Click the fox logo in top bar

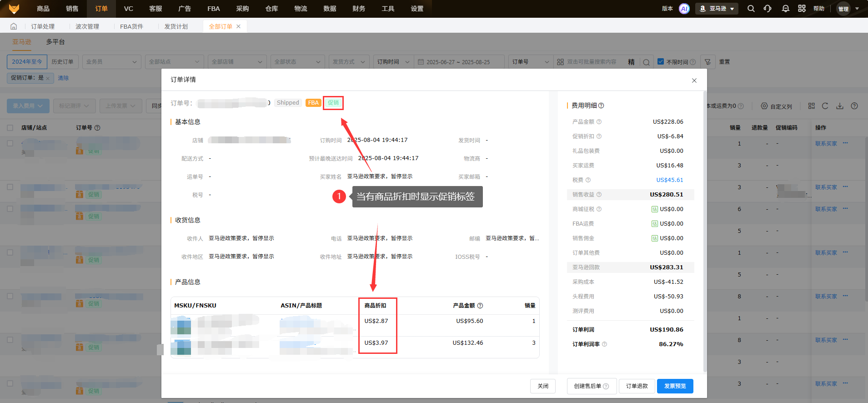pyautogui.click(x=14, y=9)
